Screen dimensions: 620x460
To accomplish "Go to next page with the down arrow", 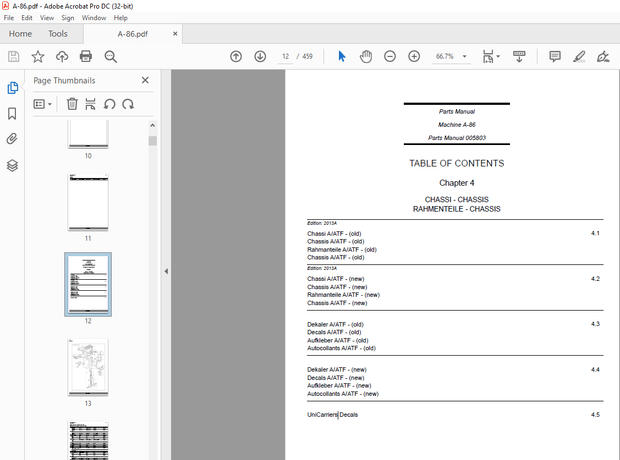I will [260, 57].
